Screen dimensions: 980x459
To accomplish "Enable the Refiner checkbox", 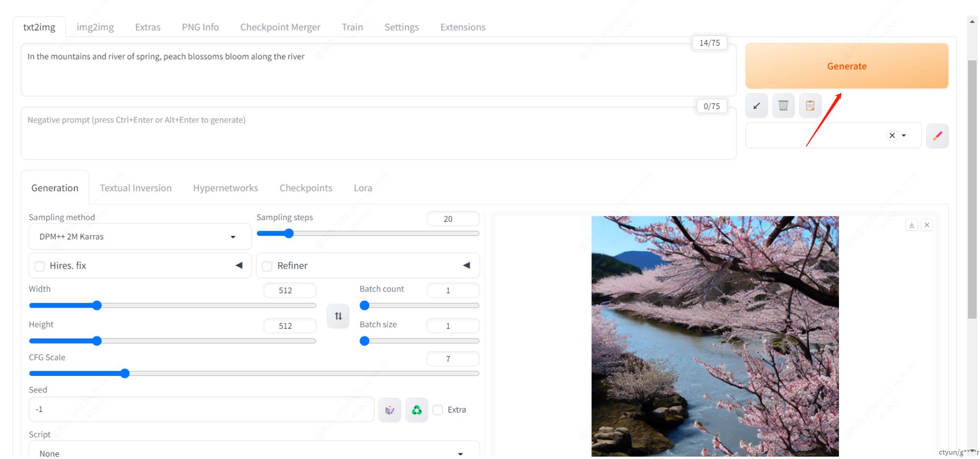I will tap(267, 266).
